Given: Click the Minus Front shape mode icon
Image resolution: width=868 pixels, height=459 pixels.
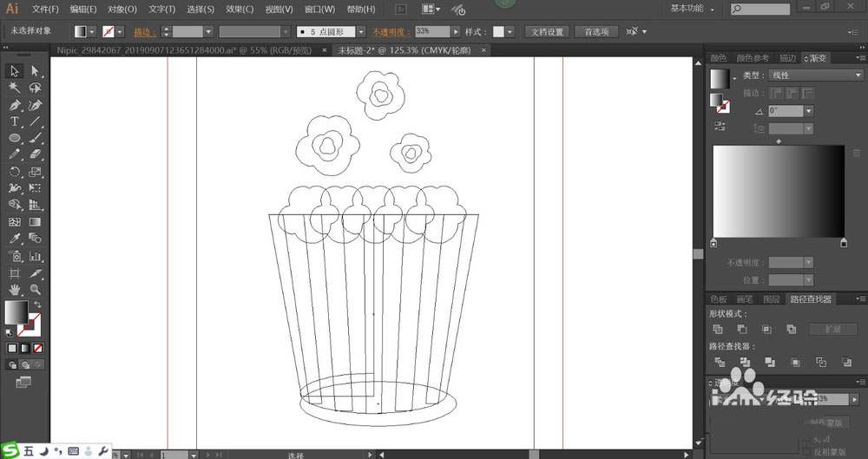Looking at the screenshot, I should pos(742,329).
